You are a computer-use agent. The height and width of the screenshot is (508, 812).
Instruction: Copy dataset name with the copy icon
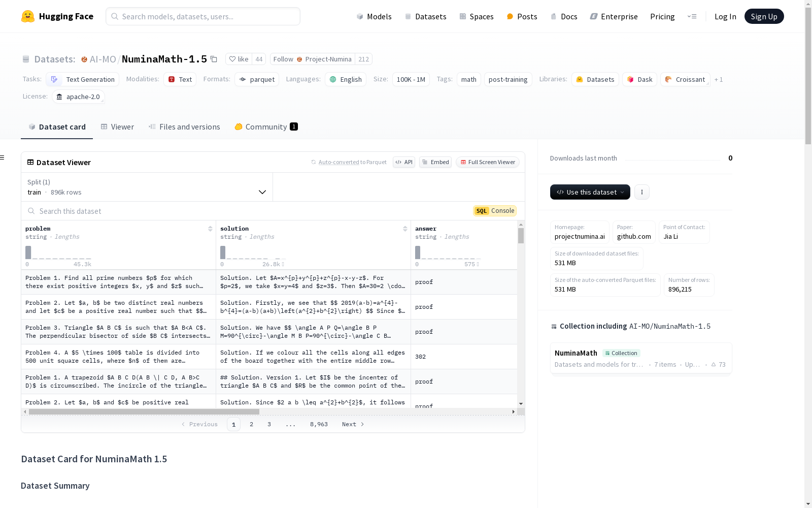tap(214, 59)
